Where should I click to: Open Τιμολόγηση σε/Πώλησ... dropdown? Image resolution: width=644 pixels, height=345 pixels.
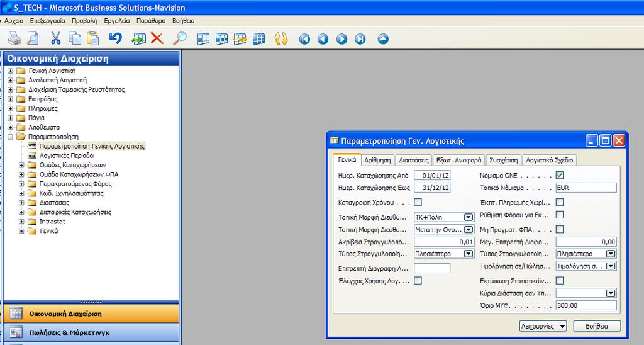(x=611, y=266)
